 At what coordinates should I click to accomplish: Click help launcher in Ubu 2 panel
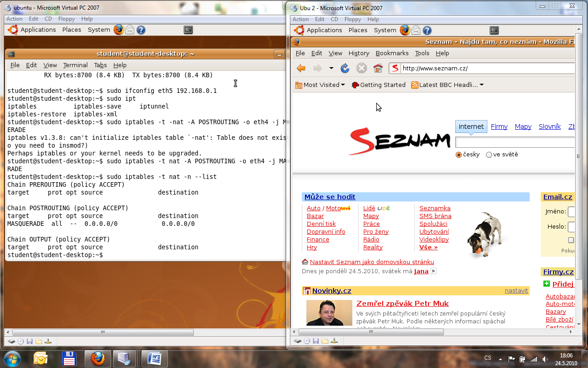(427, 30)
